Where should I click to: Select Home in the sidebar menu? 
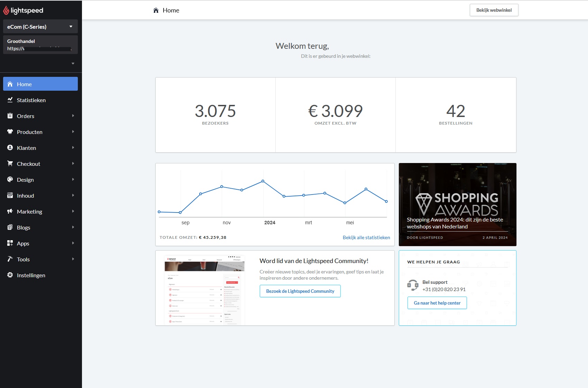40,84
